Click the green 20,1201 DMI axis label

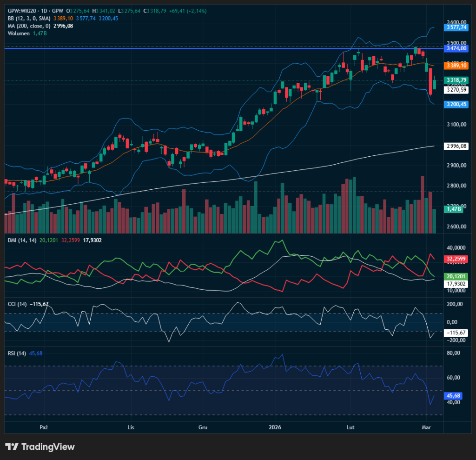(x=456, y=276)
